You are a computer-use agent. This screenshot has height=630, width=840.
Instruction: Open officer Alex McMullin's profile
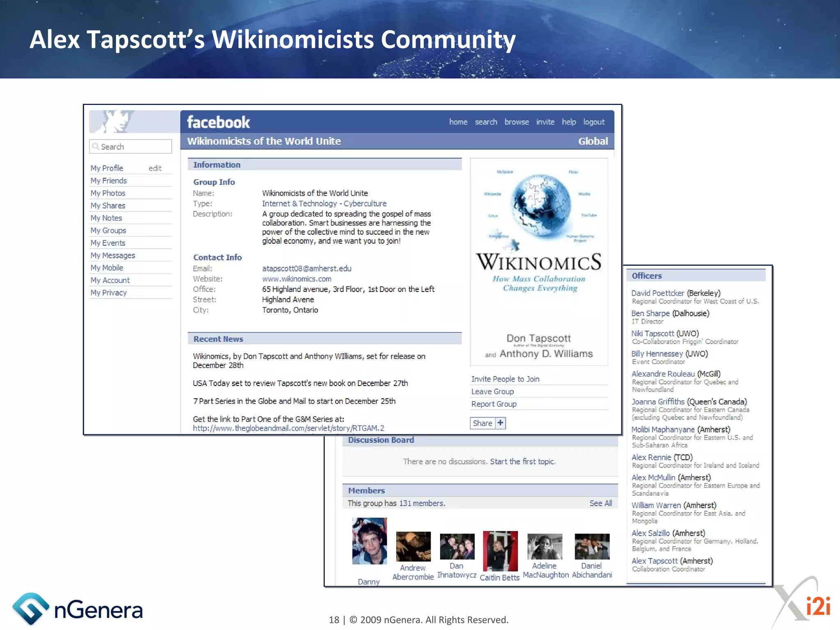click(653, 477)
